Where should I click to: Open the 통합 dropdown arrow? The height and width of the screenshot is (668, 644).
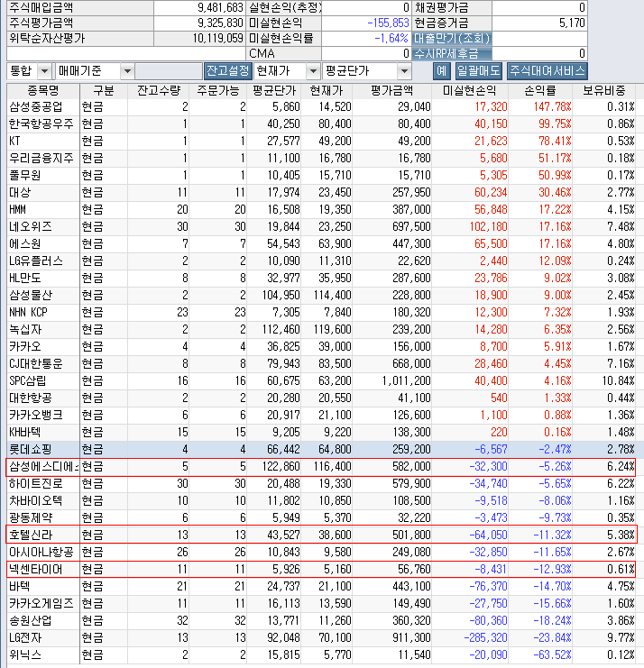click(44, 71)
